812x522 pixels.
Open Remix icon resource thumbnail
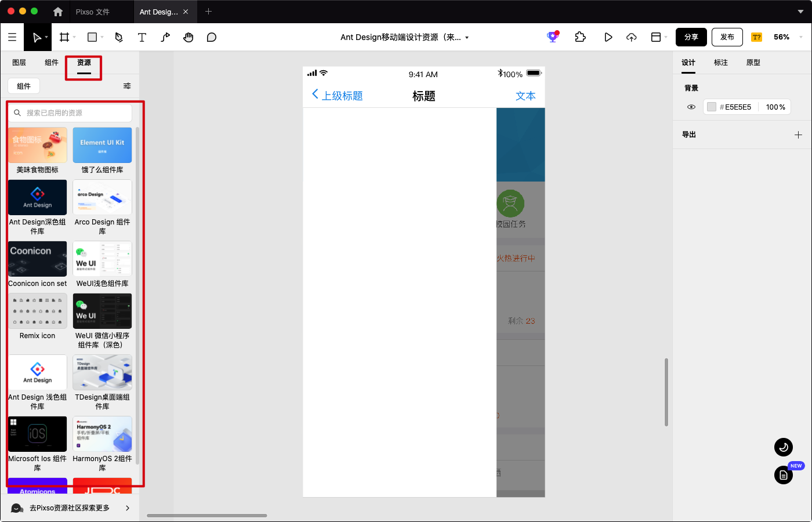click(x=37, y=311)
